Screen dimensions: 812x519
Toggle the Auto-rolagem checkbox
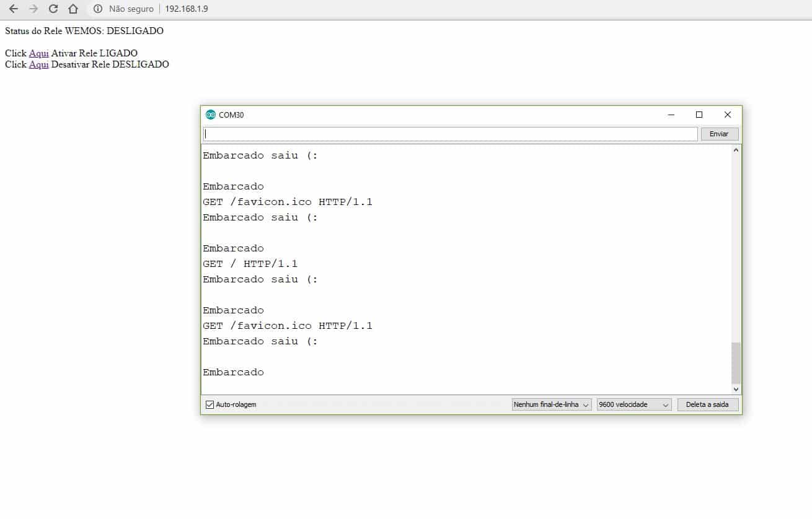[210, 404]
